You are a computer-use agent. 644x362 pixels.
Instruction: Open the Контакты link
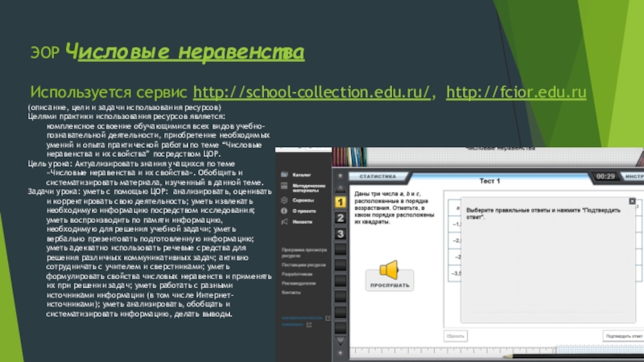291,293
